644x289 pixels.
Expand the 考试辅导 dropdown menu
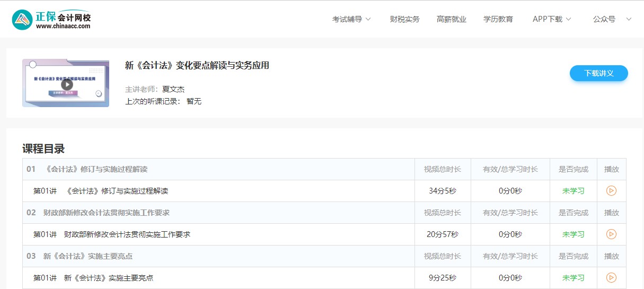click(351, 19)
